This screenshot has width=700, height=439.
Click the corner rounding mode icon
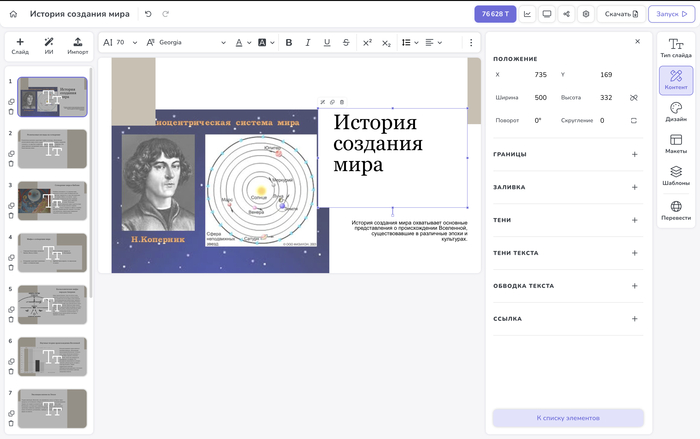tap(633, 121)
